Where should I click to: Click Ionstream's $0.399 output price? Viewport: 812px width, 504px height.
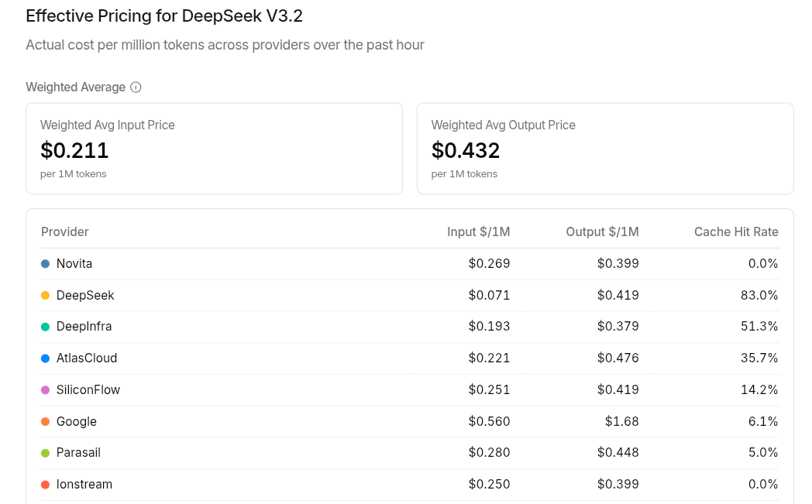(618, 485)
